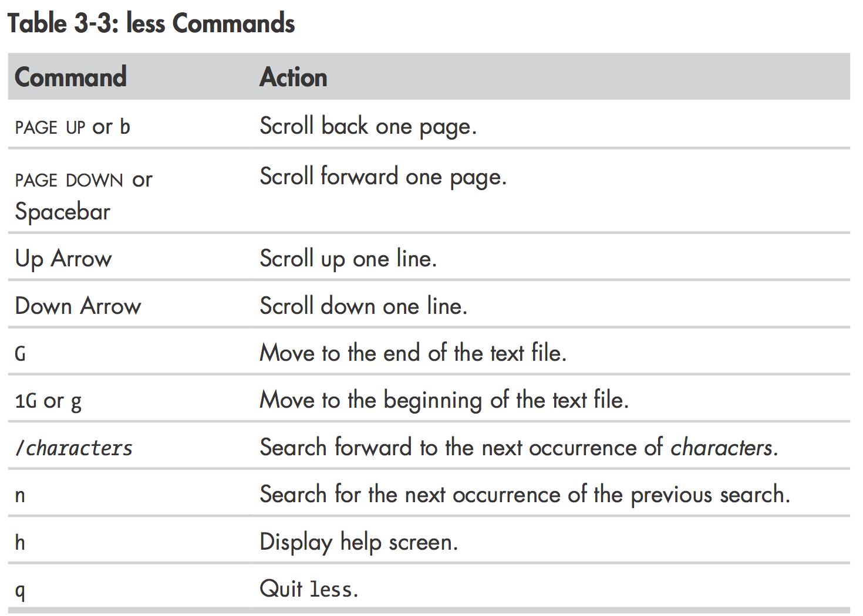Click the "Scroll up one line" description
The image size is (863, 616).
pos(348,259)
